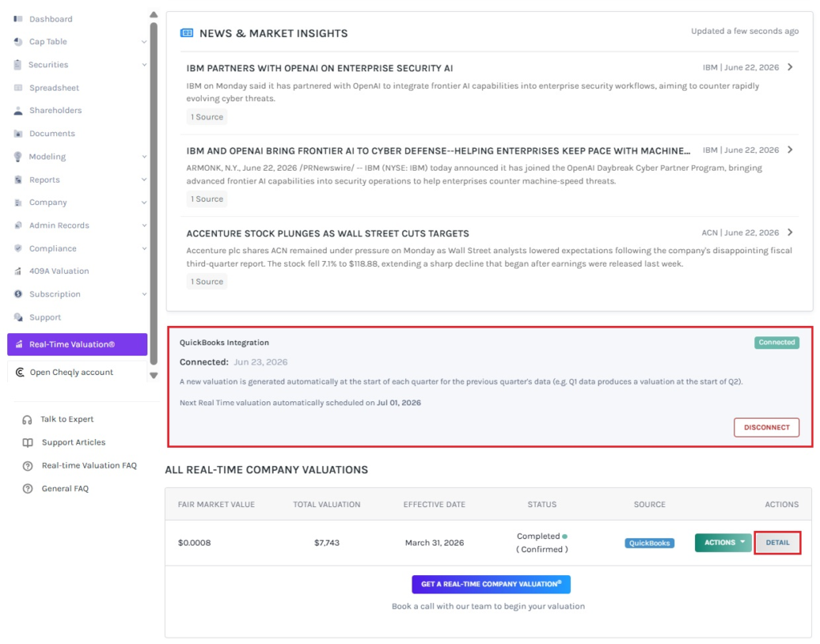
Task: Open the Real-time Valuation FAQ link
Action: pos(90,465)
